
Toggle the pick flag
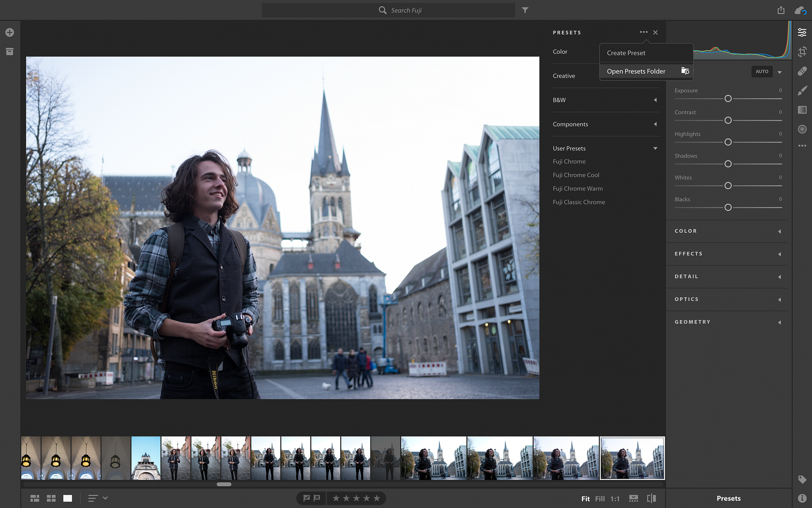[x=307, y=498]
